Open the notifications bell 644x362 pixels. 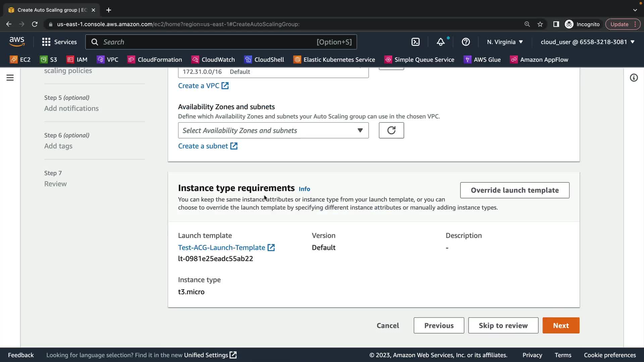(440, 42)
